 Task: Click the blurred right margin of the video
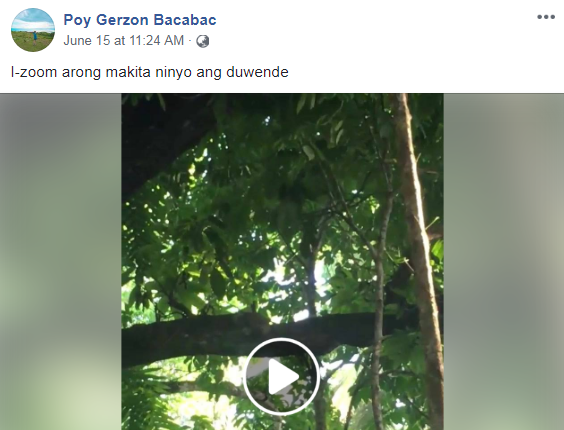(x=504, y=262)
